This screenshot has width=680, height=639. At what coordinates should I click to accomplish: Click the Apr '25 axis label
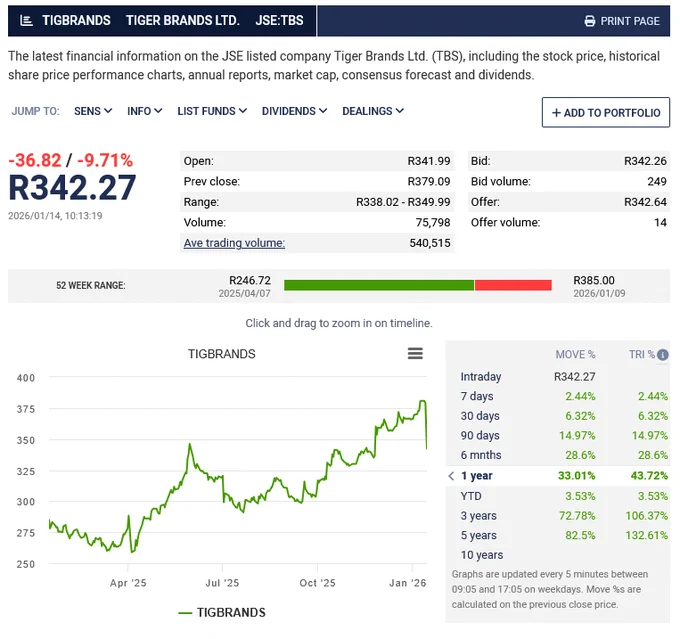[128, 583]
